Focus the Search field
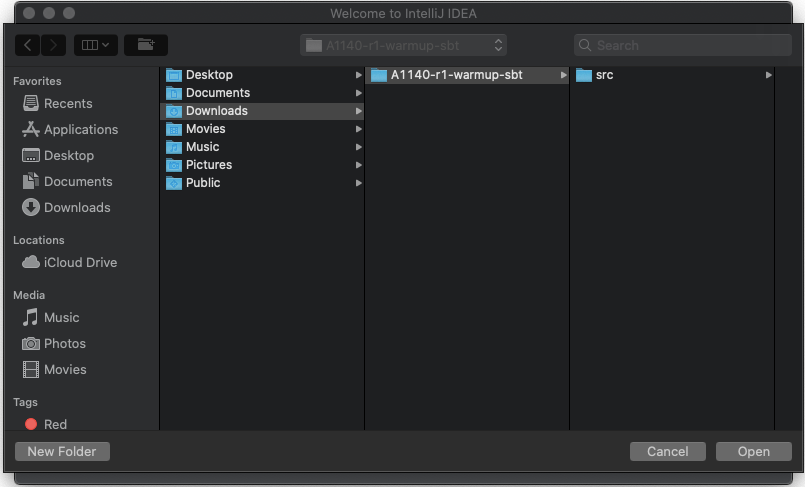The width and height of the screenshot is (805, 487). 682,45
